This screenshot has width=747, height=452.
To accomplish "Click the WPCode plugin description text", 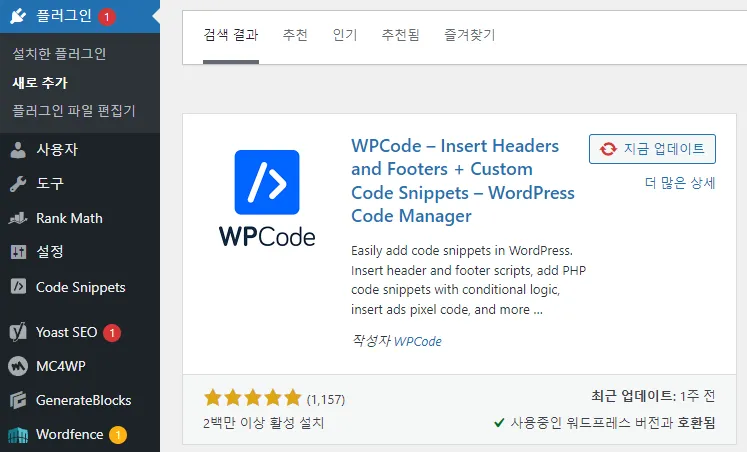I will [x=468, y=280].
